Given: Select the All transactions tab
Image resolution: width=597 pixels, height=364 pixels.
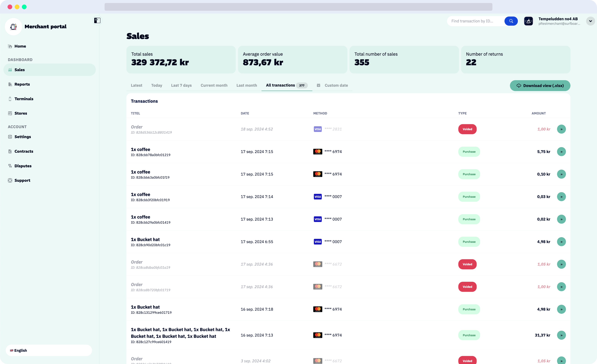Looking at the screenshot, I should point(287,85).
